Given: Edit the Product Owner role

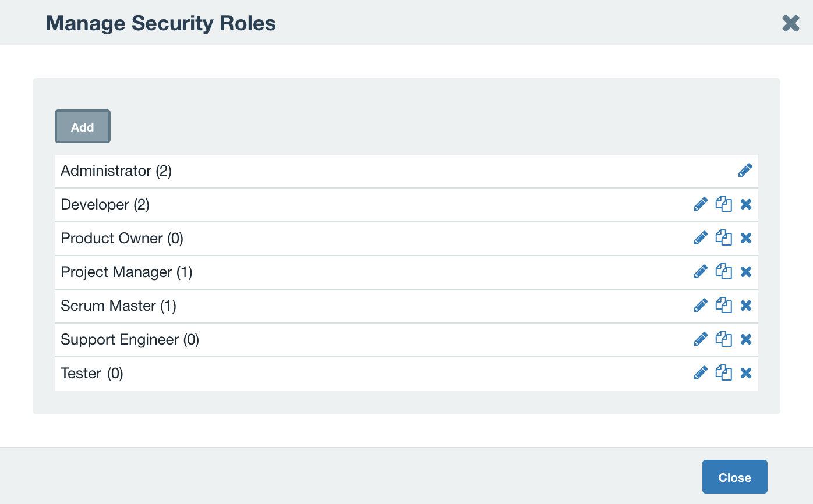Looking at the screenshot, I should click(x=700, y=238).
